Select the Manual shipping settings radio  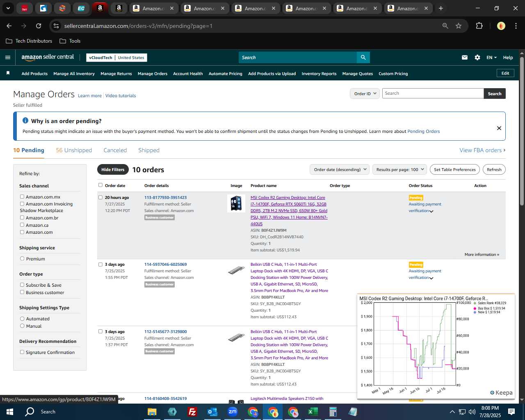pos(22,326)
